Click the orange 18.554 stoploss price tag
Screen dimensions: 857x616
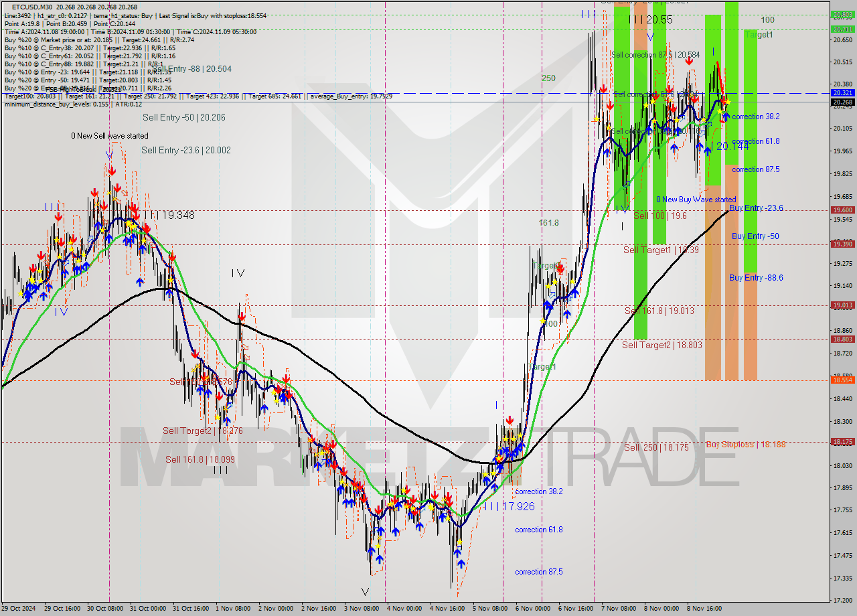click(842, 380)
